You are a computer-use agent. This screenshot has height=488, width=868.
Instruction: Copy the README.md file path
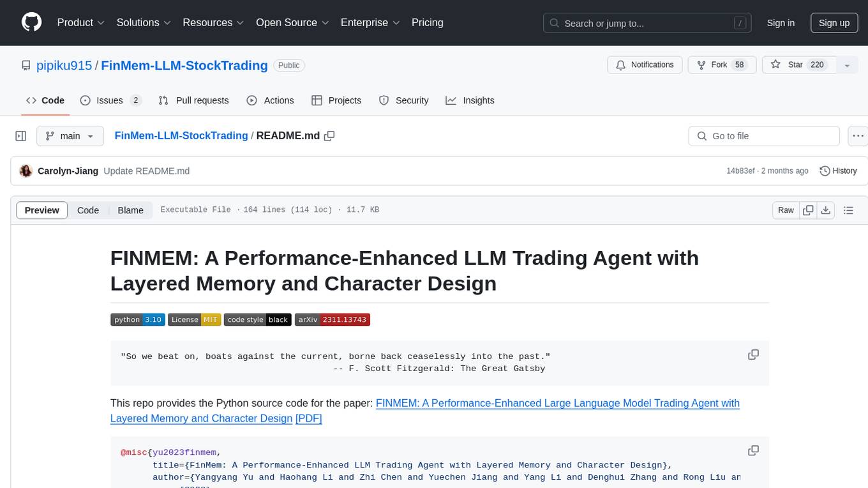tap(329, 136)
